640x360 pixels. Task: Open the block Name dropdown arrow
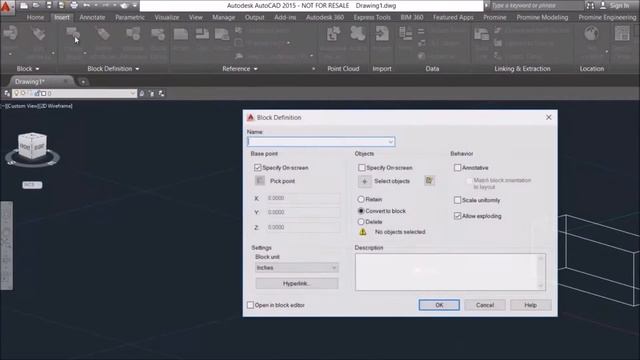click(x=390, y=142)
